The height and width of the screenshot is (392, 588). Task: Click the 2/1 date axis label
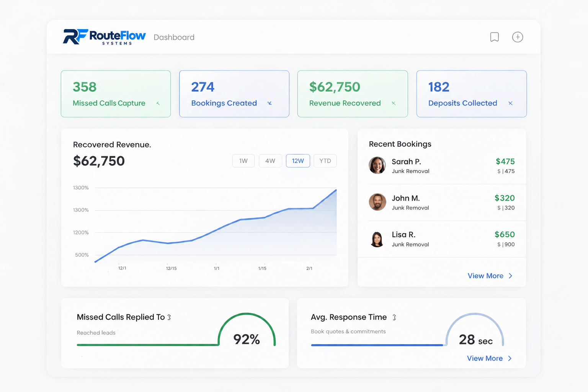pyautogui.click(x=309, y=268)
